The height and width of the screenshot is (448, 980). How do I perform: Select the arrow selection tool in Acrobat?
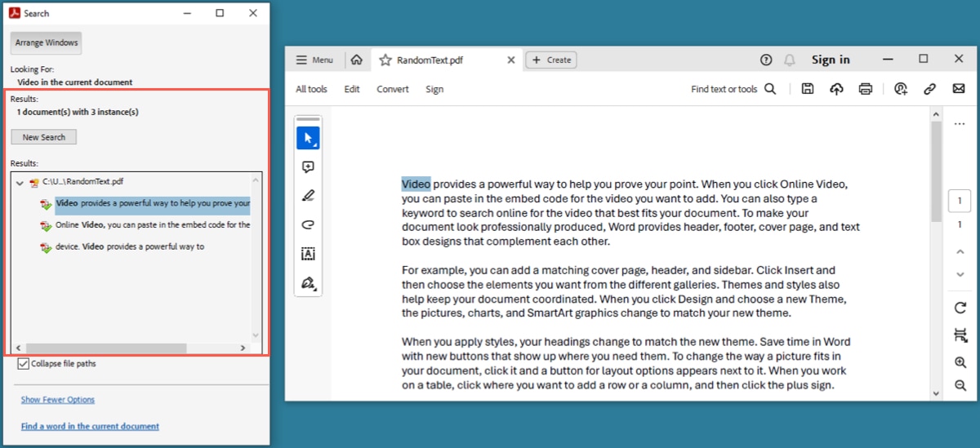[308, 138]
